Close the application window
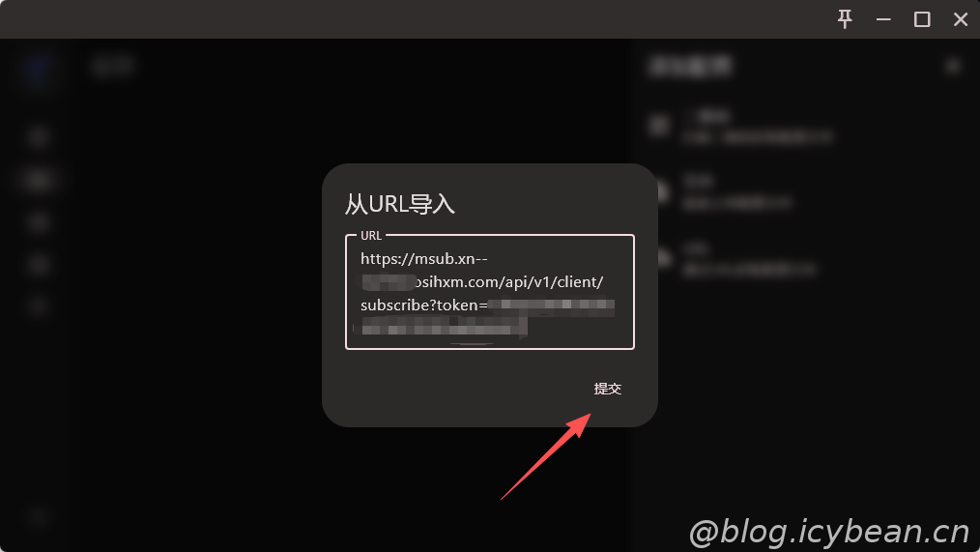Viewport: 980px width, 552px height. point(961,19)
